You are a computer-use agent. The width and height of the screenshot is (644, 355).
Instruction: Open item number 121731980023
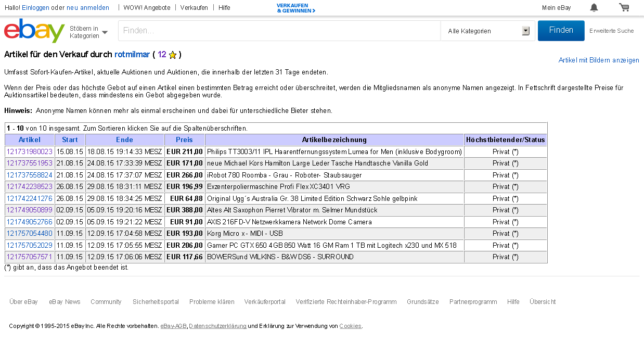tap(30, 152)
